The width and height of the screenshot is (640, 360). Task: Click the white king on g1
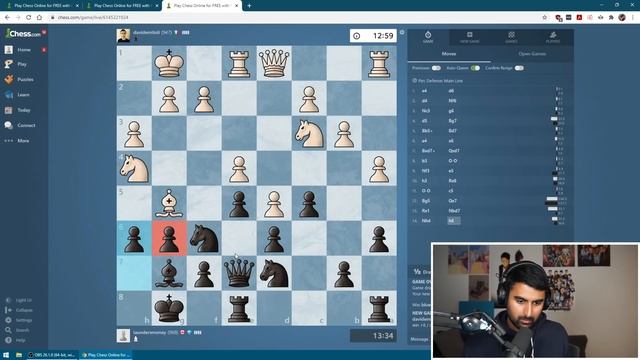pyautogui.click(x=169, y=63)
